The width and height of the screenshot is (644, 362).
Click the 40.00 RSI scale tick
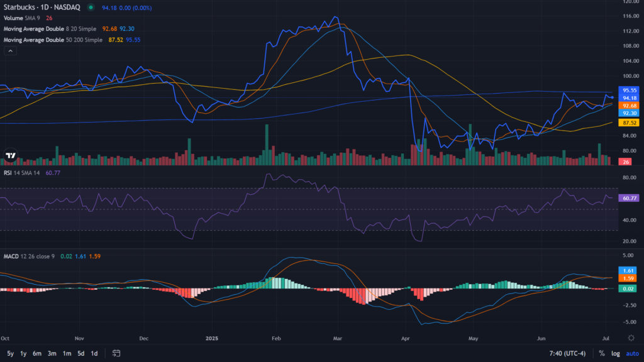click(630, 220)
